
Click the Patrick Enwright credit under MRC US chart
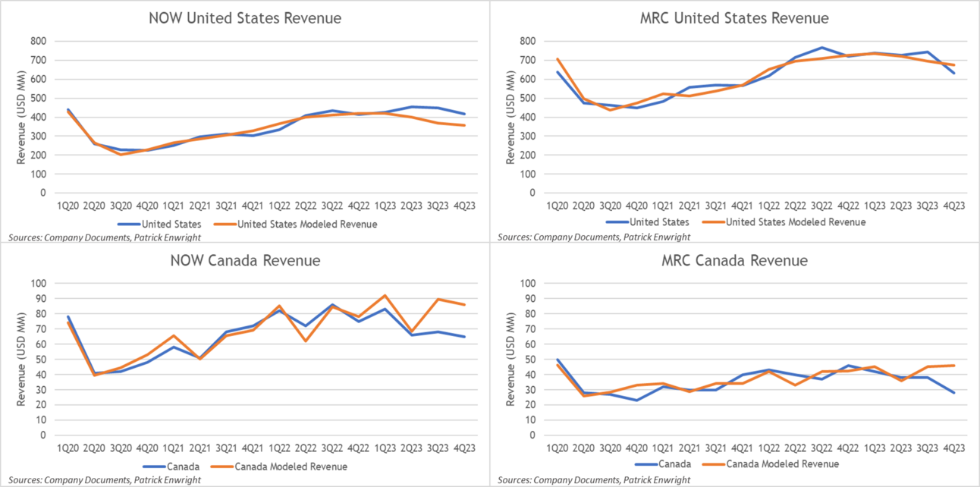click(657, 237)
